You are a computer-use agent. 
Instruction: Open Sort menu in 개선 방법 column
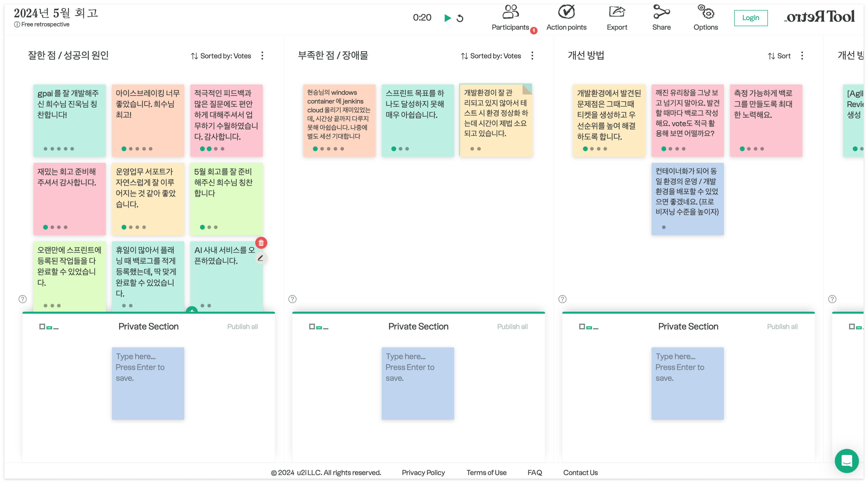pyautogui.click(x=779, y=56)
